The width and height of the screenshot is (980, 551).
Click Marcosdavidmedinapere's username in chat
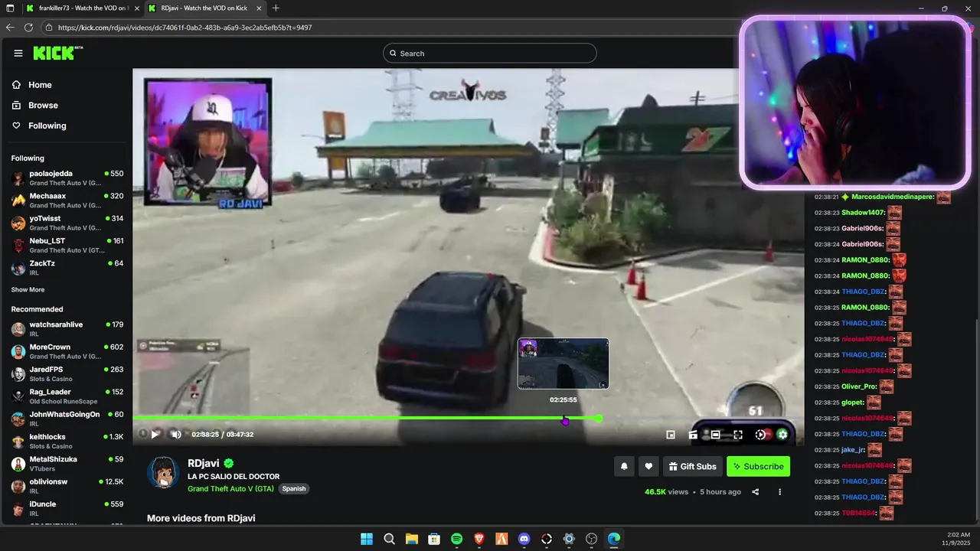click(x=892, y=197)
